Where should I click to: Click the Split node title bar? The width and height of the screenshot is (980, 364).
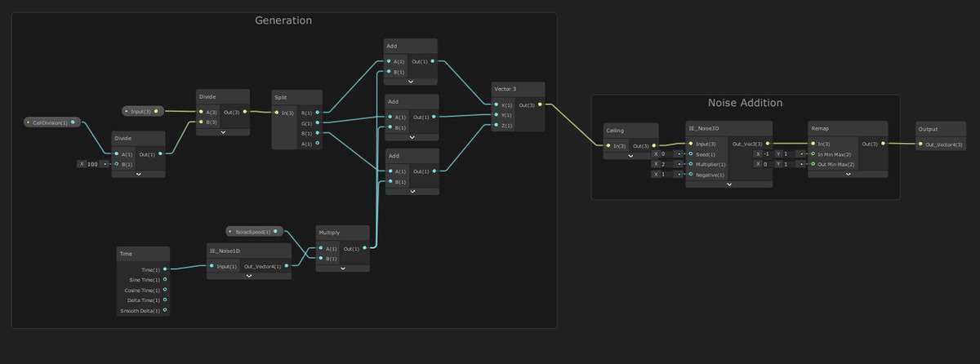coord(297,97)
